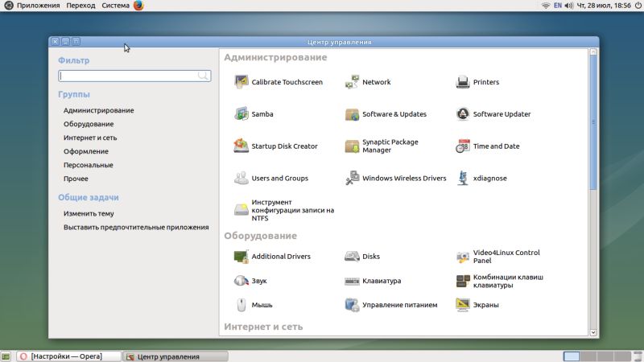Jump to Администрирование group in sidebar
The width and height of the screenshot is (644, 362).
coord(98,110)
